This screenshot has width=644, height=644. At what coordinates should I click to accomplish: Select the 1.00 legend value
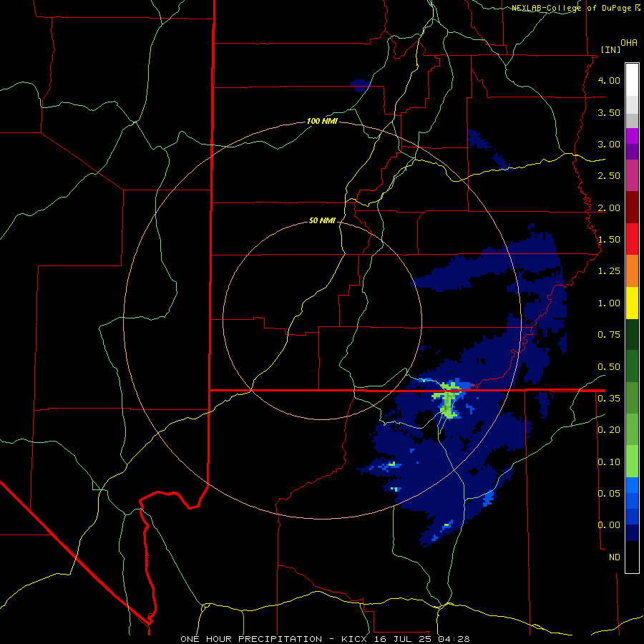pyautogui.click(x=609, y=303)
